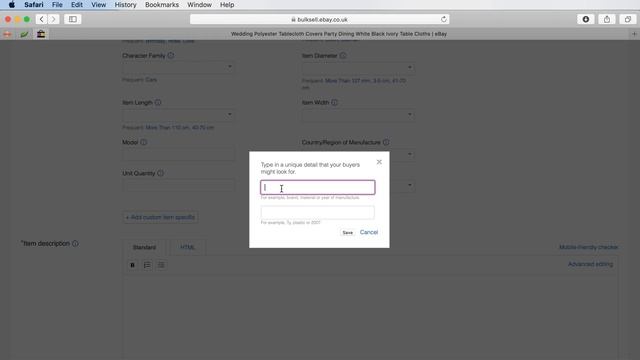Image resolution: width=640 pixels, height=360 pixels.
Task: Close the custom item specific dialog
Action: coord(379,162)
